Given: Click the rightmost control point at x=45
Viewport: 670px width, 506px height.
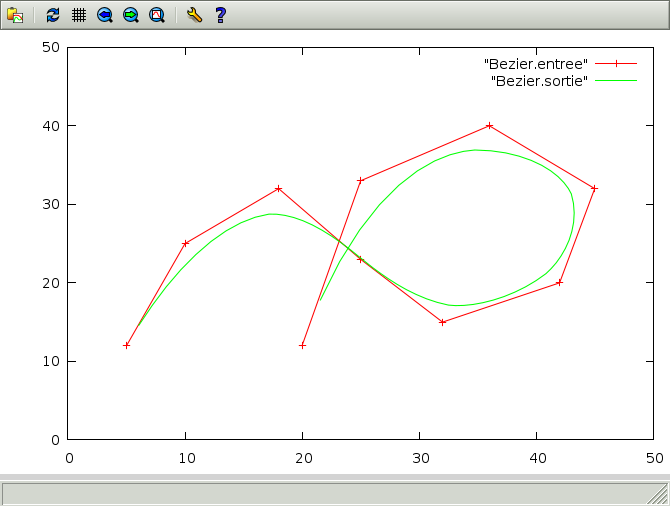Looking at the screenshot, I should (x=594, y=188).
